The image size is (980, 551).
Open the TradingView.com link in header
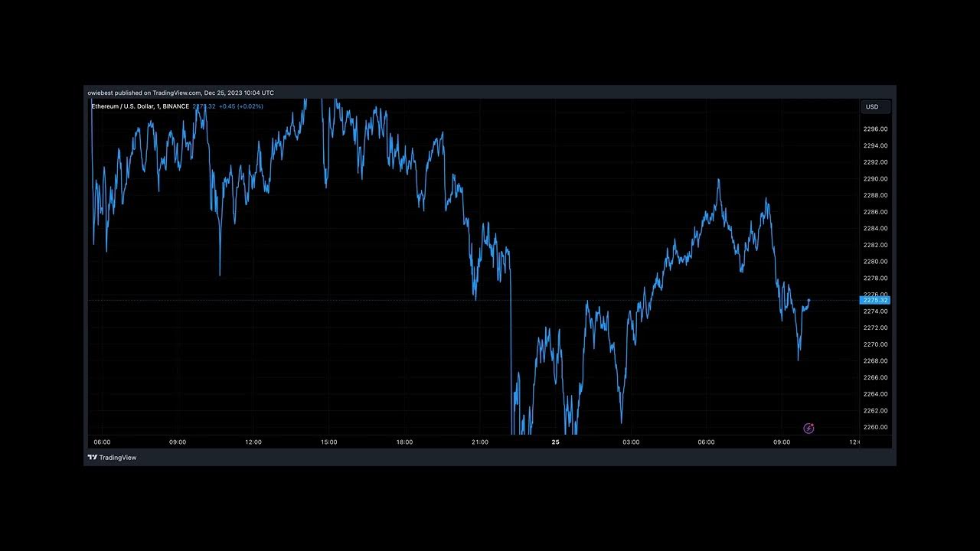[x=176, y=93]
